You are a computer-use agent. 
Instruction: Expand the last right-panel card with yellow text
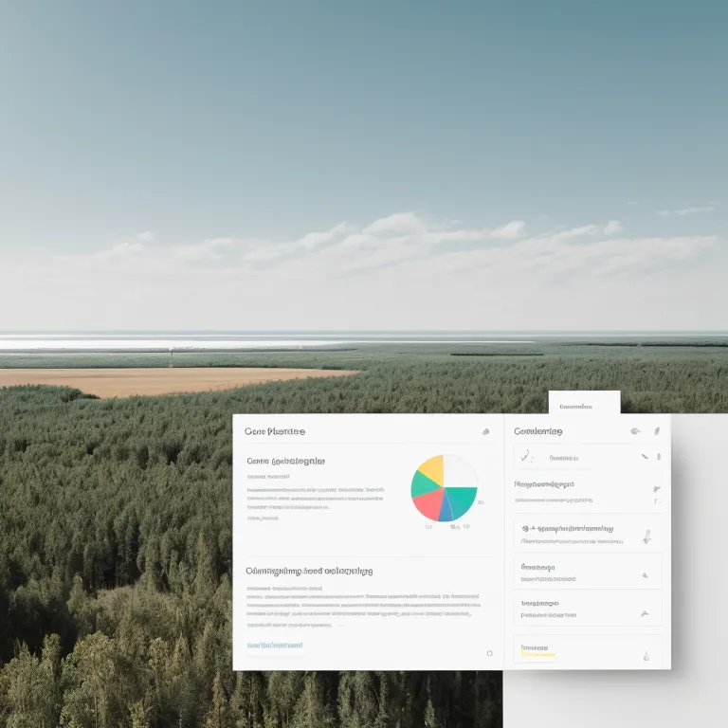pos(646,655)
